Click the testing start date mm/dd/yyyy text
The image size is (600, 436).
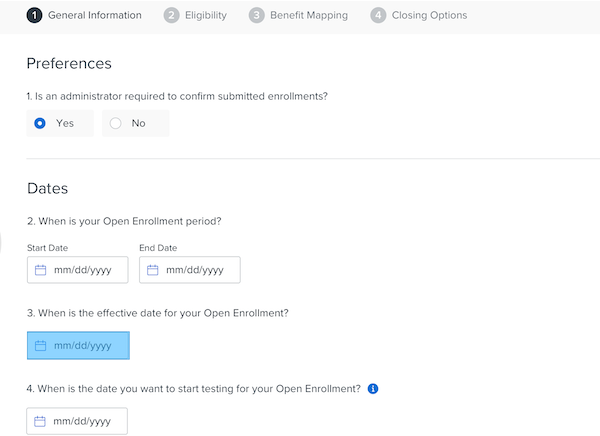click(82, 421)
